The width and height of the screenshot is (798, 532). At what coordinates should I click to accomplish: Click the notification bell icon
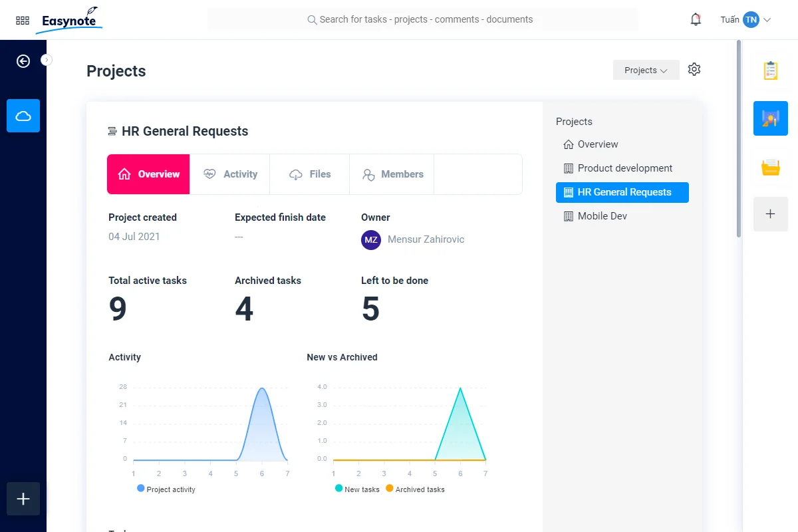click(696, 20)
